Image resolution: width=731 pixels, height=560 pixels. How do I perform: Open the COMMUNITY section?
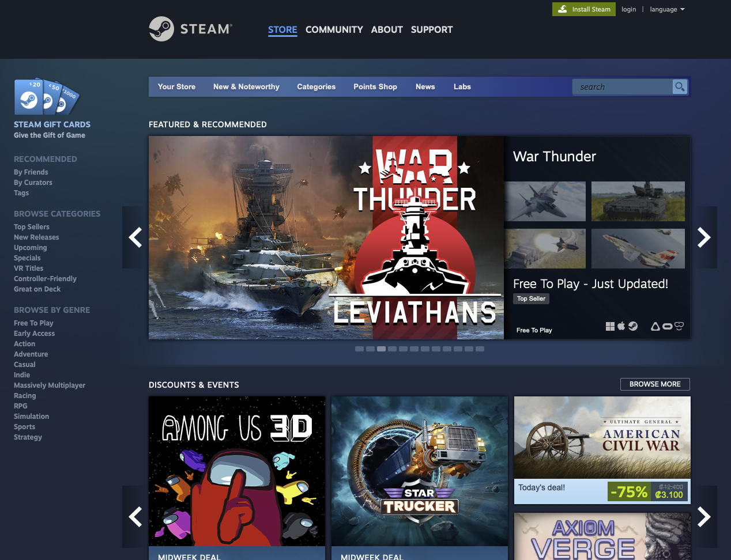pyautogui.click(x=334, y=29)
